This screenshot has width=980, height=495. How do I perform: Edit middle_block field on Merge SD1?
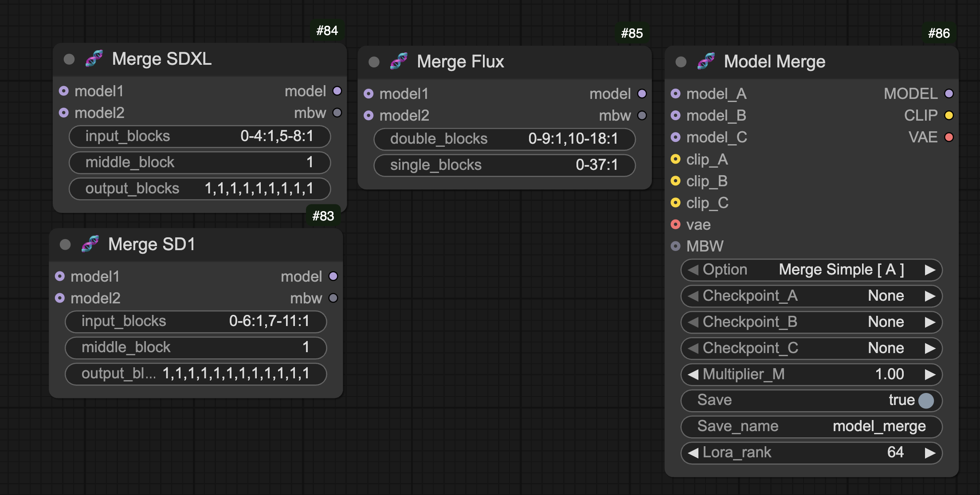196,347
